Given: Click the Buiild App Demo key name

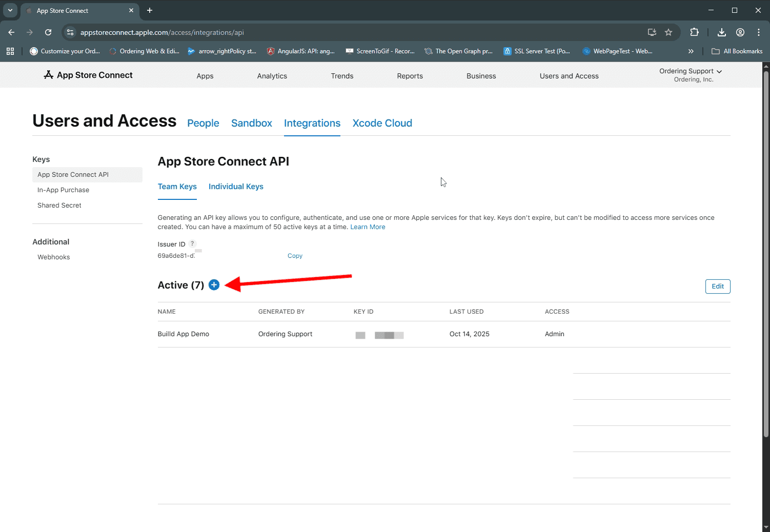Looking at the screenshot, I should click(x=184, y=334).
